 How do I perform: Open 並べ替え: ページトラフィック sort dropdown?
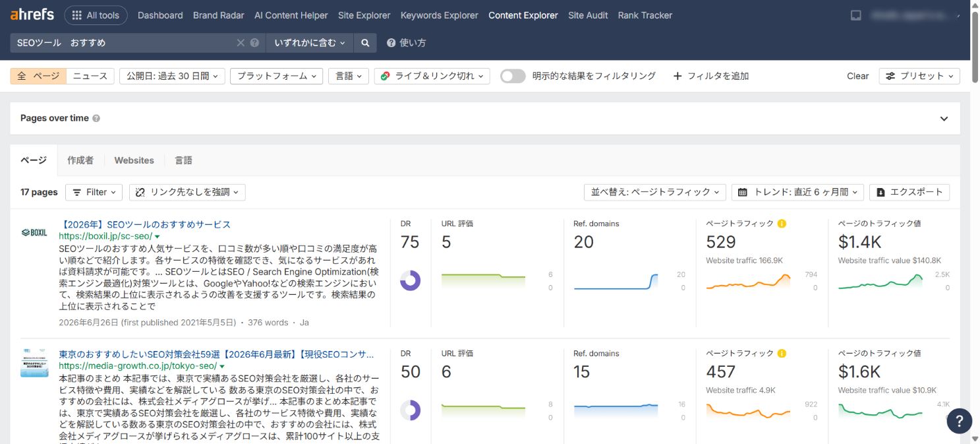[654, 192]
